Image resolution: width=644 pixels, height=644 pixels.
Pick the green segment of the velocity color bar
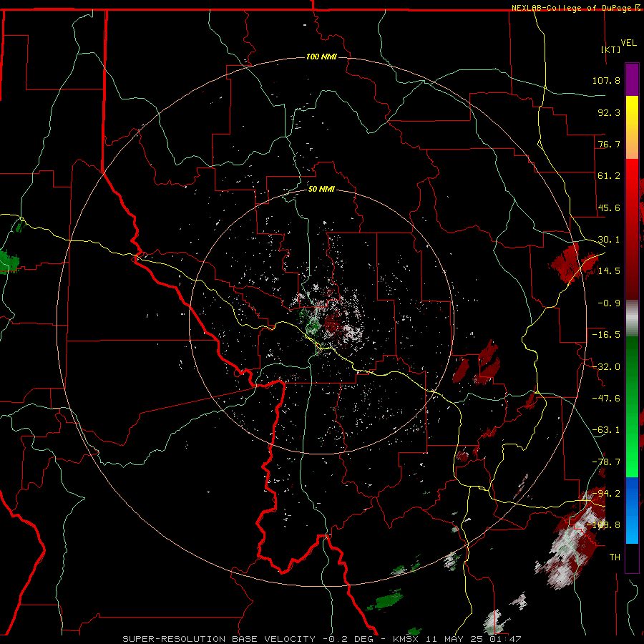pyautogui.click(x=632, y=406)
